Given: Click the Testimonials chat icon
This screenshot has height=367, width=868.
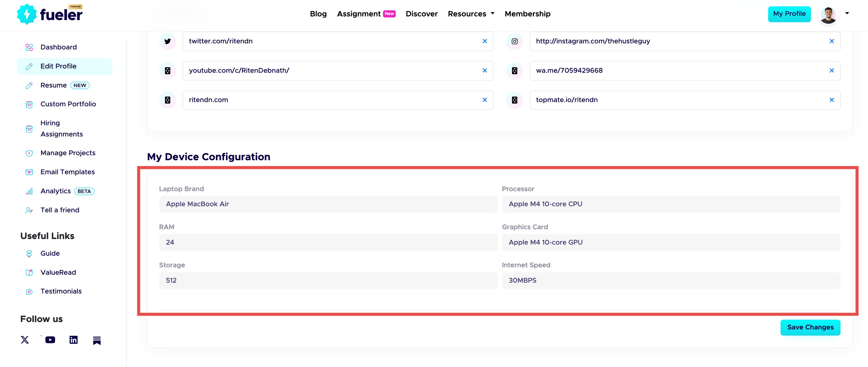Looking at the screenshot, I should point(29,291).
